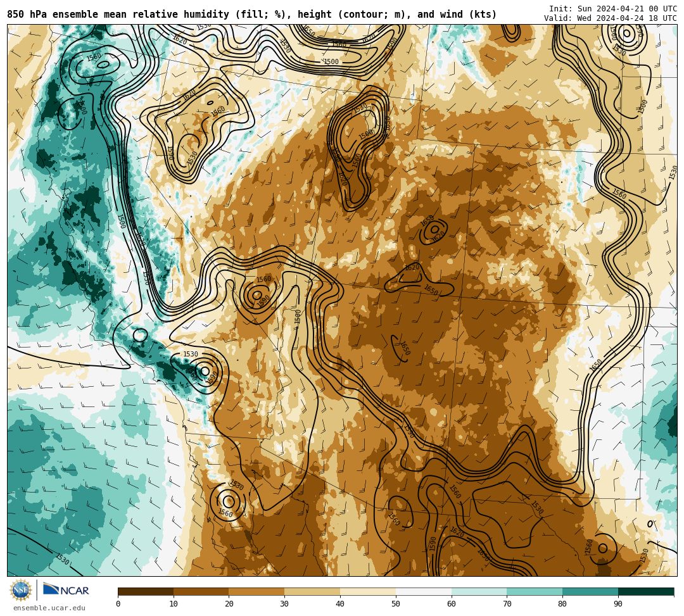Screen dimensions: 684x616
Task: Click the colorbar tick label 30
Action: [285, 604]
